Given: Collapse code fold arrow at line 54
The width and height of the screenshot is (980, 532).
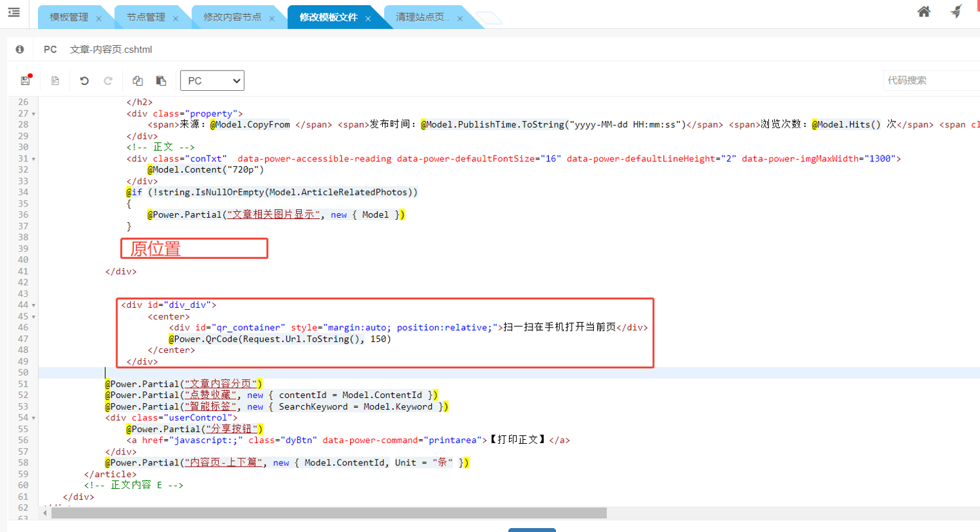Looking at the screenshot, I should pyautogui.click(x=34, y=418).
